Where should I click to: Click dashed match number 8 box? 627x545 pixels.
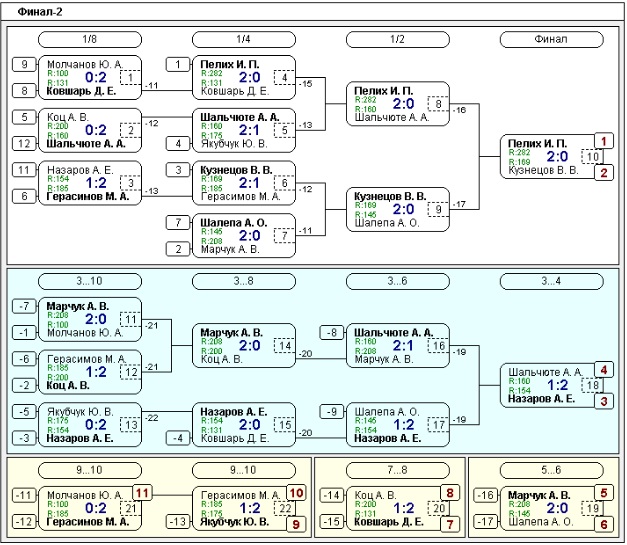pyautogui.click(x=438, y=104)
